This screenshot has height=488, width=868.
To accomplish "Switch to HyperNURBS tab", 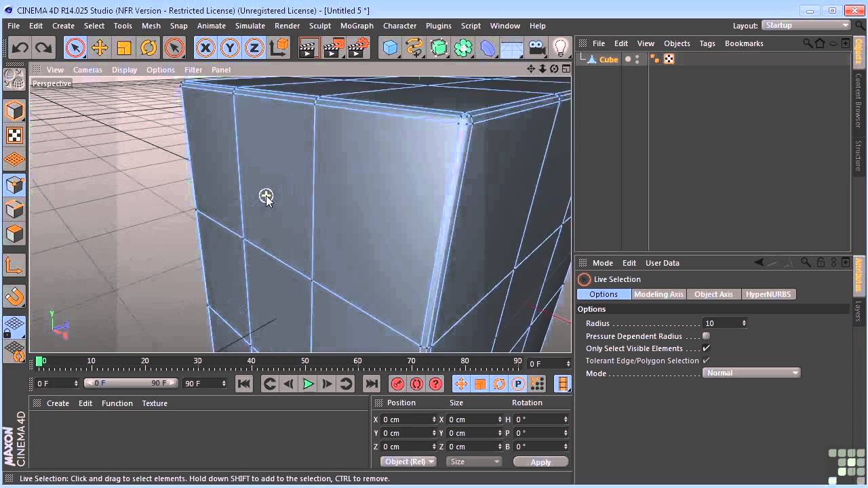I will [x=768, y=294].
